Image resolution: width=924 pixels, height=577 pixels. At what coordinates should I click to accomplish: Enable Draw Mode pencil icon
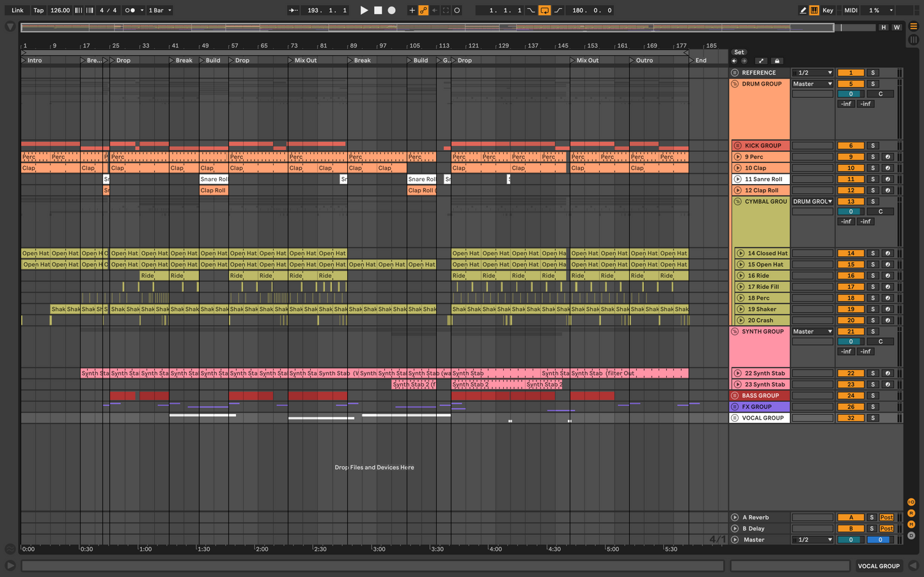coord(803,10)
